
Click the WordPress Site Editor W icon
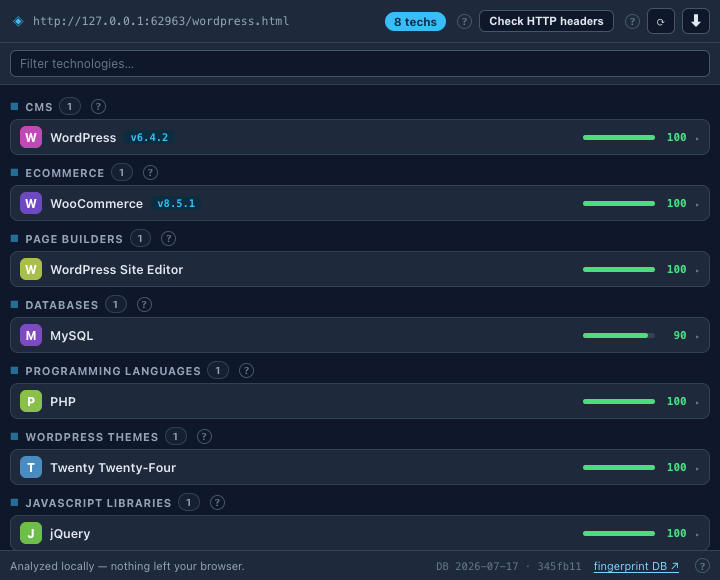(31, 269)
